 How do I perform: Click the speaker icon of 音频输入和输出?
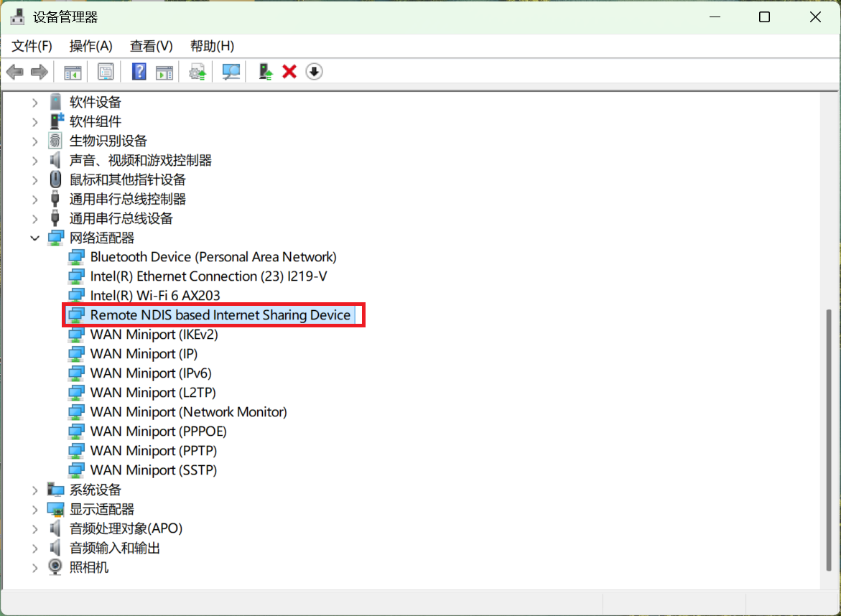click(x=55, y=547)
